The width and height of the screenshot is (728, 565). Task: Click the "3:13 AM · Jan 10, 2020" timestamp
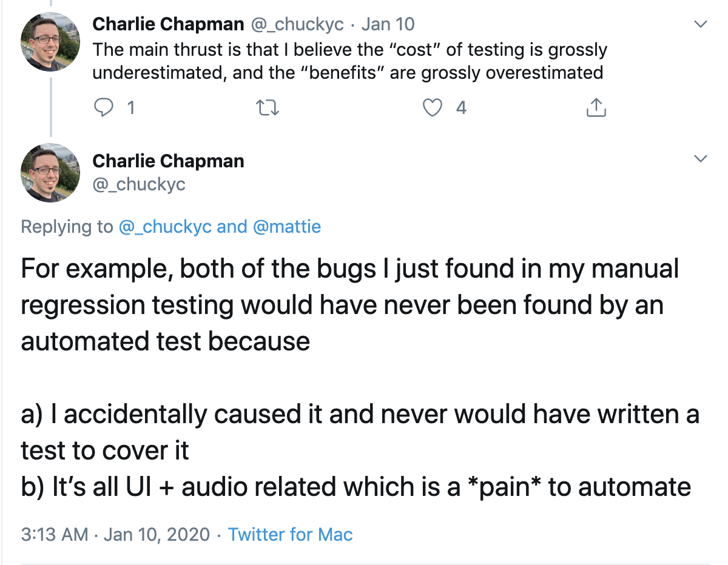(115, 535)
